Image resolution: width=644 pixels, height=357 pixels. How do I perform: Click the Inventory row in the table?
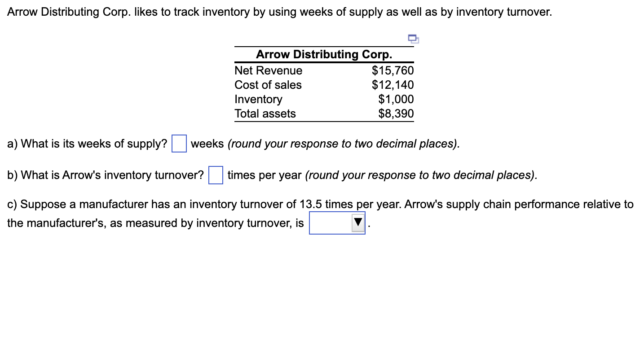(x=258, y=99)
